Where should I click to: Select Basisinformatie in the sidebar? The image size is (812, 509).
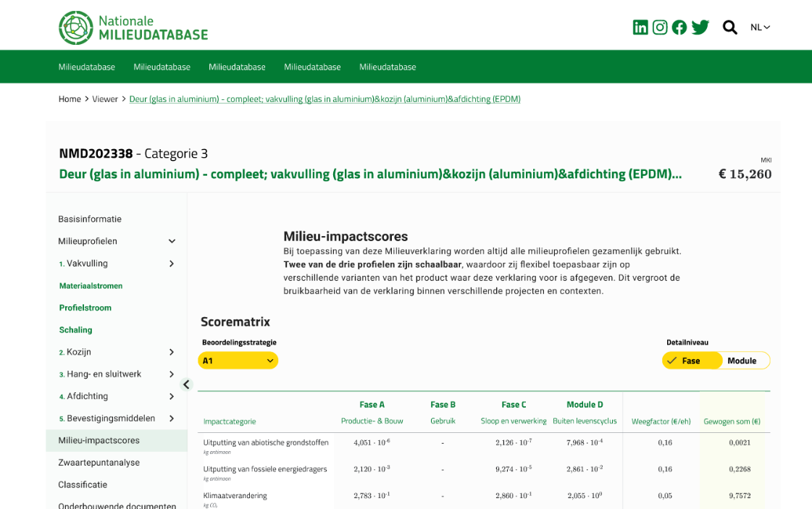tap(90, 219)
